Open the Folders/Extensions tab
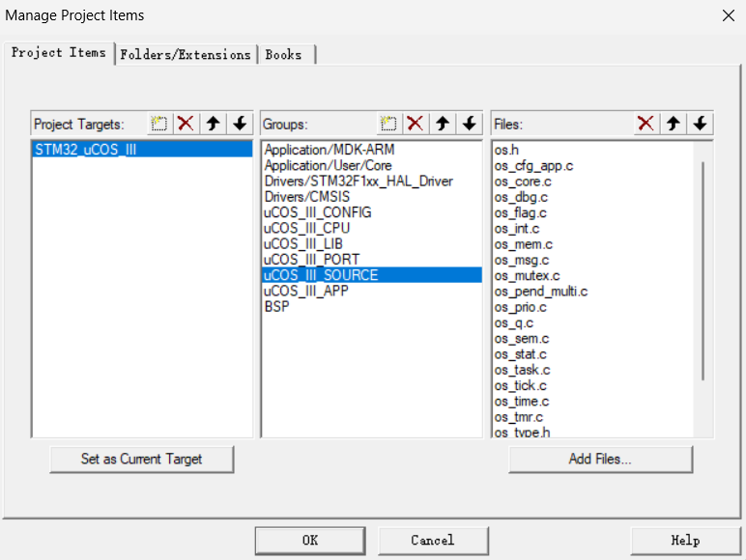 (186, 55)
